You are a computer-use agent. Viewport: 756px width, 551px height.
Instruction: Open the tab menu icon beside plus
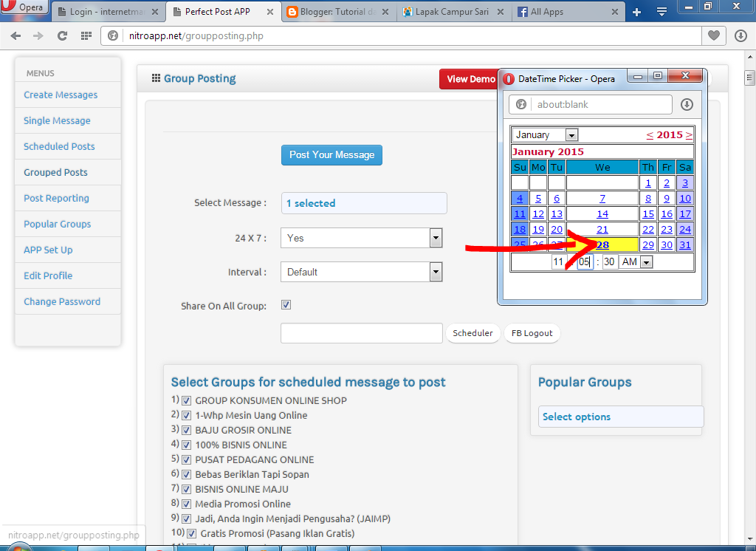pyautogui.click(x=662, y=12)
